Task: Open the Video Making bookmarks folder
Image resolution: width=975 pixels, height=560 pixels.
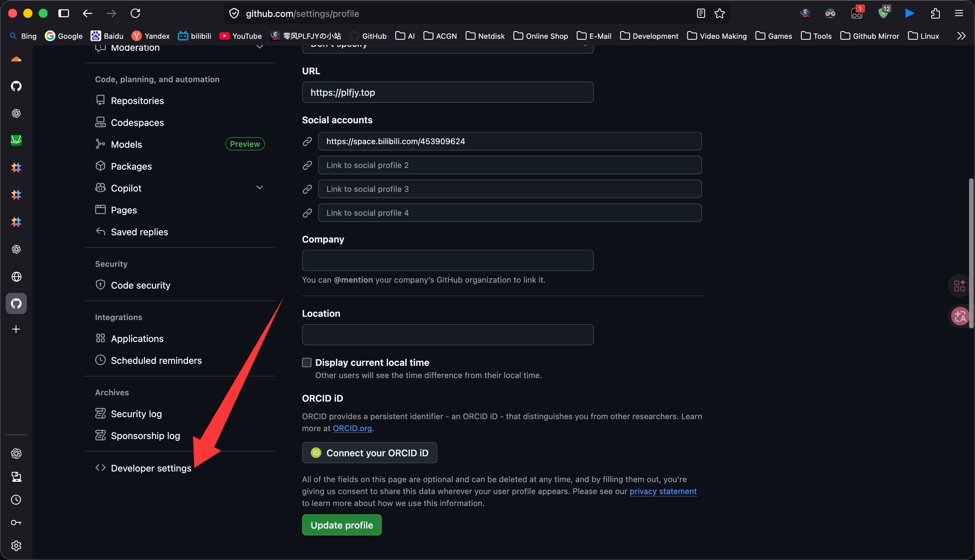Action: tap(717, 36)
